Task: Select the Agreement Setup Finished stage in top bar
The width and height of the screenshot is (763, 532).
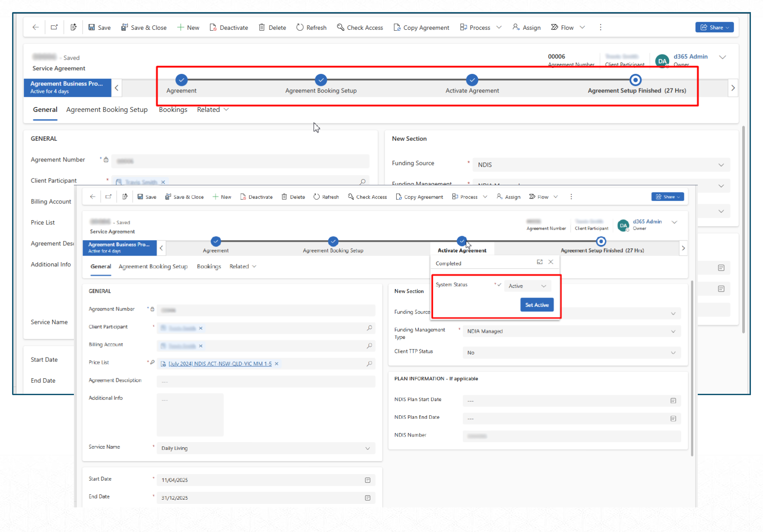Action: click(635, 80)
